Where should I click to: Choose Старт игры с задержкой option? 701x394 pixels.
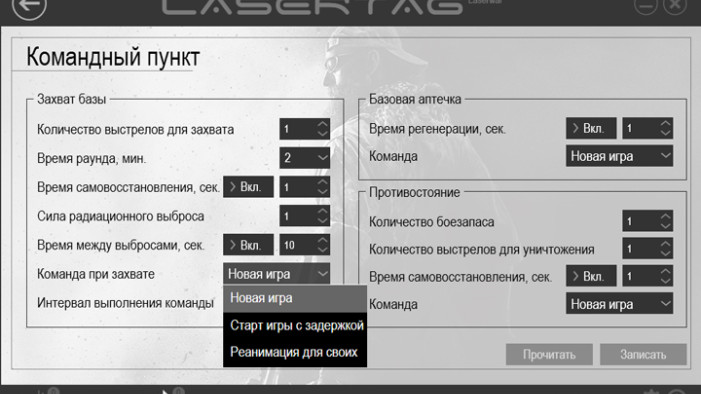pos(295,326)
